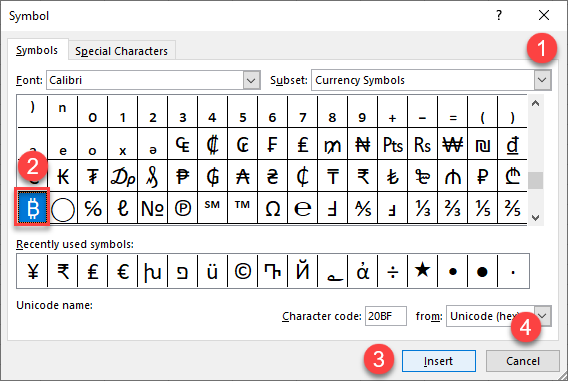Click the black star in recently used
The height and width of the screenshot is (381, 568).
tap(422, 271)
